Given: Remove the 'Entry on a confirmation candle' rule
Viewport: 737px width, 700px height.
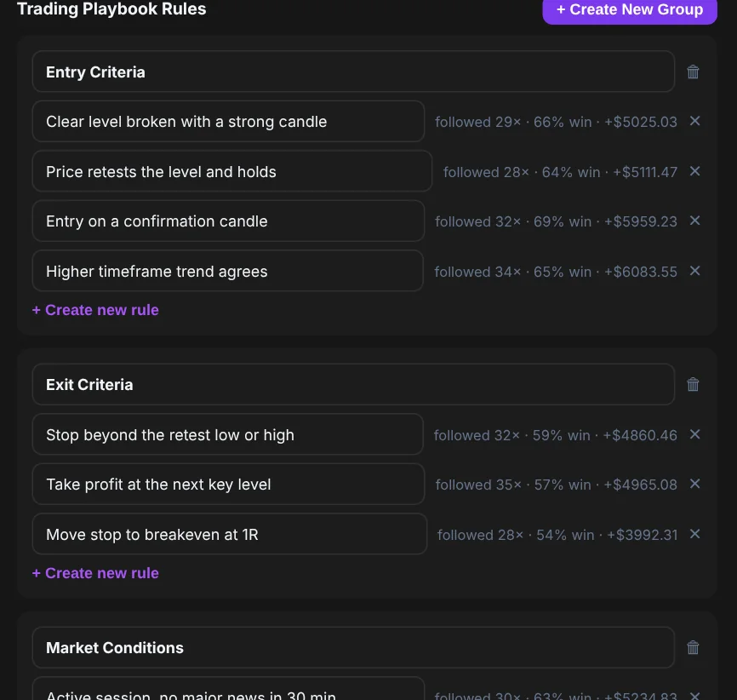Looking at the screenshot, I should pos(694,221).
